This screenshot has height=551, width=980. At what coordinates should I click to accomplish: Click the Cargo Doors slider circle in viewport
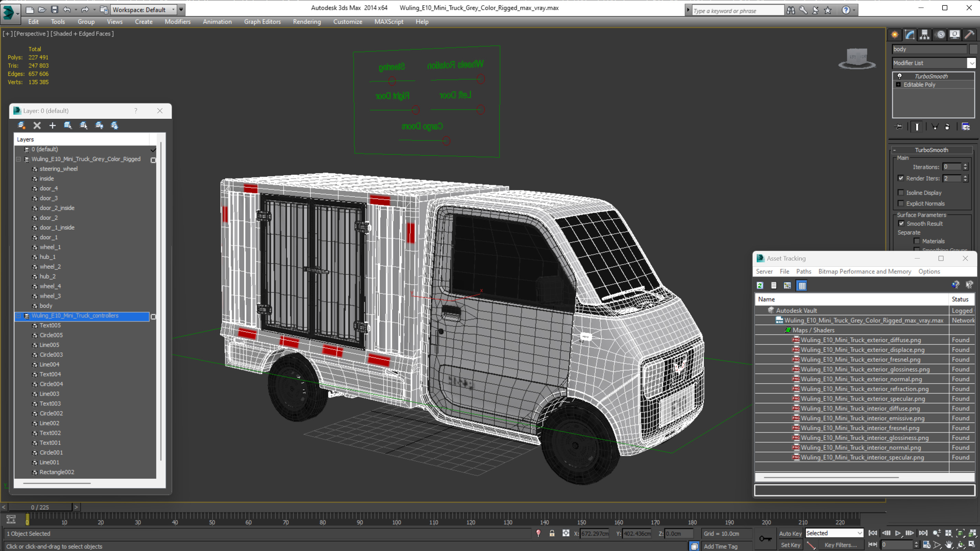pos(446,141)
